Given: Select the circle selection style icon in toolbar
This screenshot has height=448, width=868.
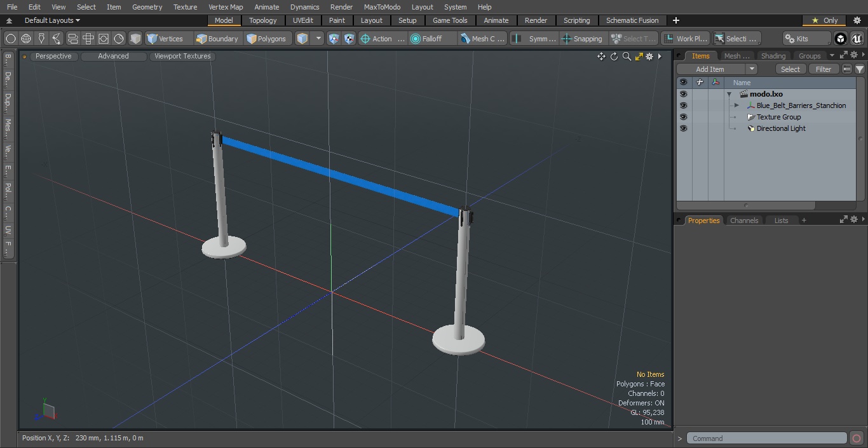Looking at the screenshot, I should click(x=10, y=39).
